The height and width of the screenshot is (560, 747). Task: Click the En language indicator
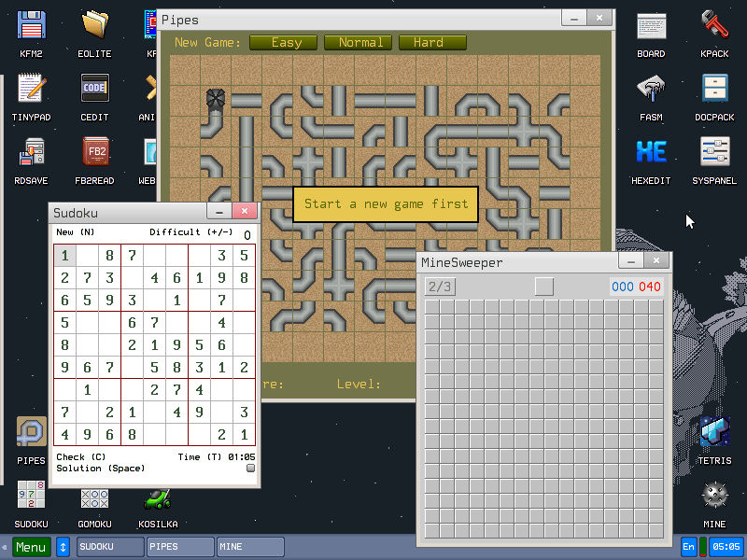(x=688, y=547)
